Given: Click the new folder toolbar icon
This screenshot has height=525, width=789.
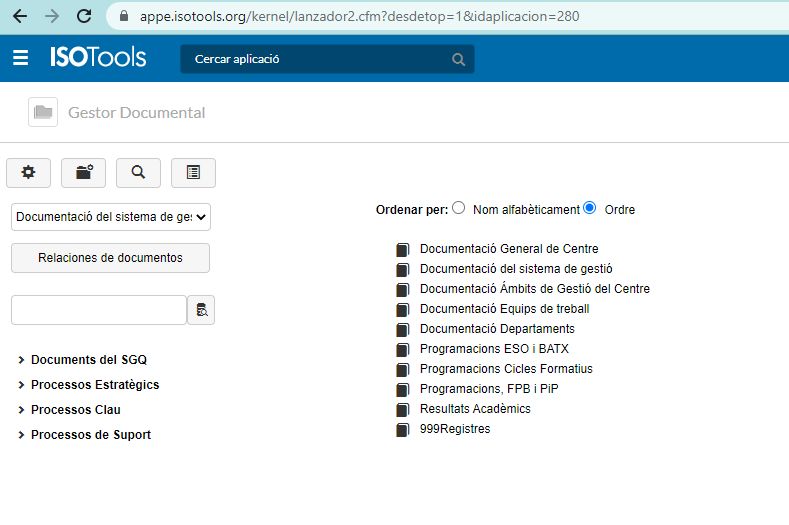Looking at the screenshot, I should click(84, 173).
